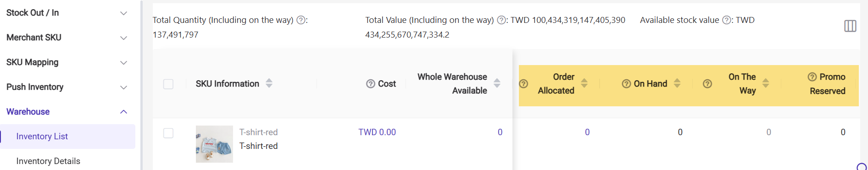Click help icon beside Order Allocated
This screenshot has height=170, width=868.
coord(523,84)
